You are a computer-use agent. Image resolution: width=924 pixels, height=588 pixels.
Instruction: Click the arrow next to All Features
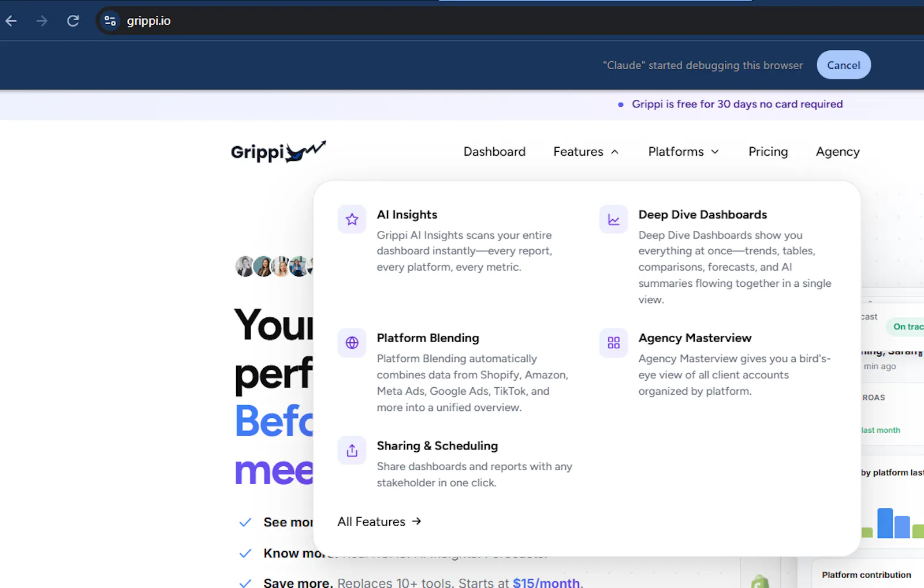pos(416,522)
